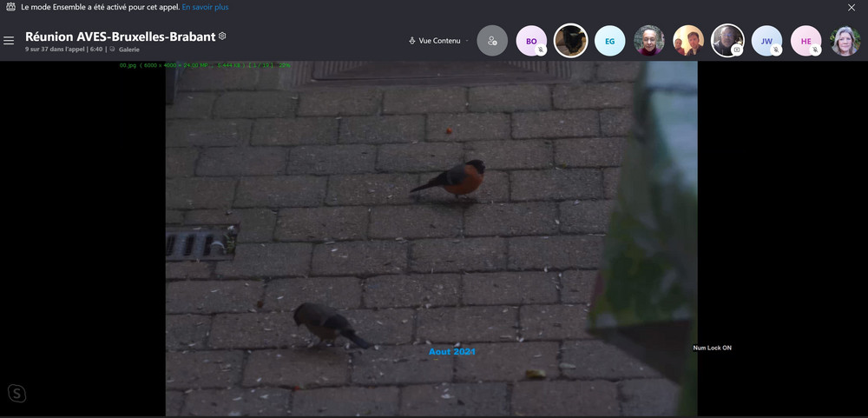Open the hamburger menu
Screen dimensions: 868x418
coord(9,41)
